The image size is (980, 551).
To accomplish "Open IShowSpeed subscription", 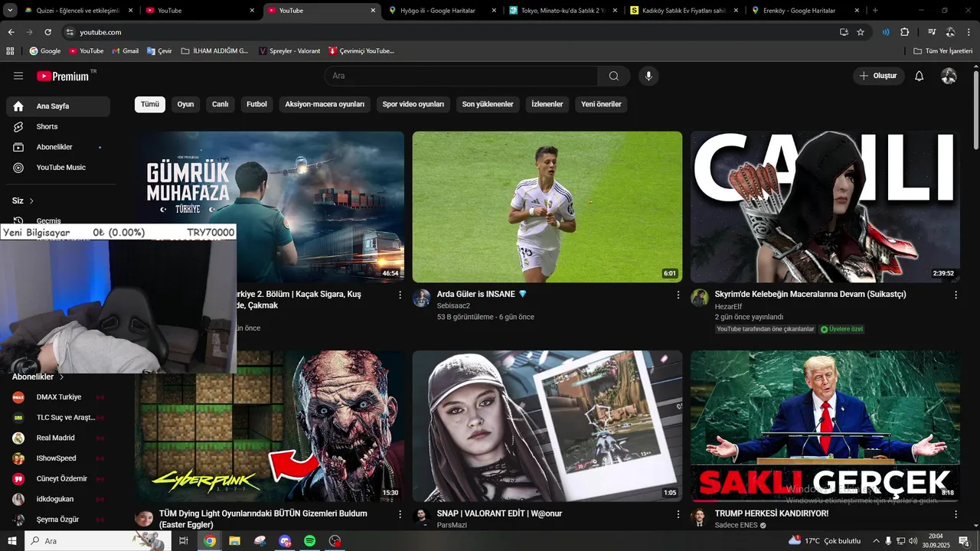I will 58,458.
